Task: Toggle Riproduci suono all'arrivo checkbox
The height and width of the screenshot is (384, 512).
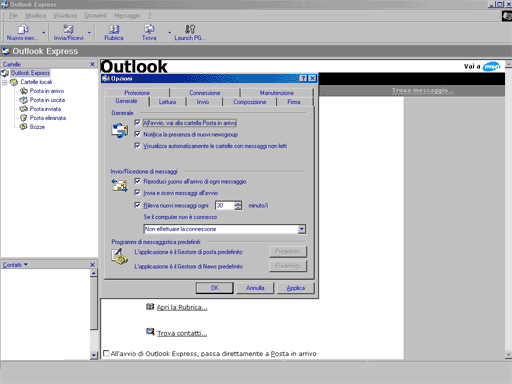Action: [137, 181]
